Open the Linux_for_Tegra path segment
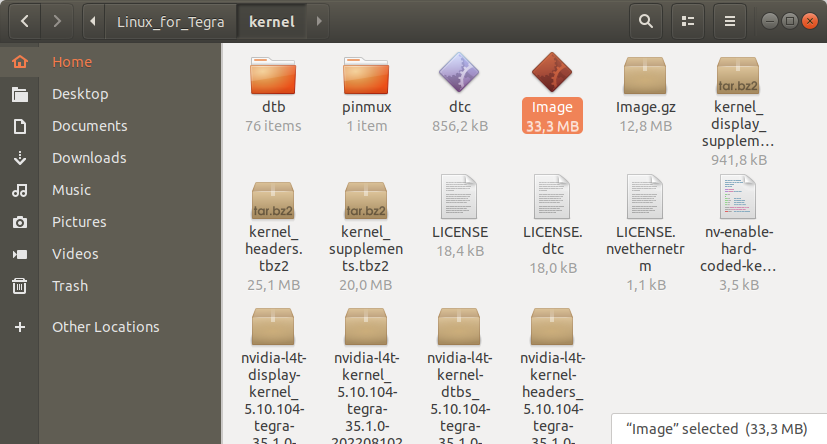The height and width of the screenshot is (444, 827). coord(171,22)
